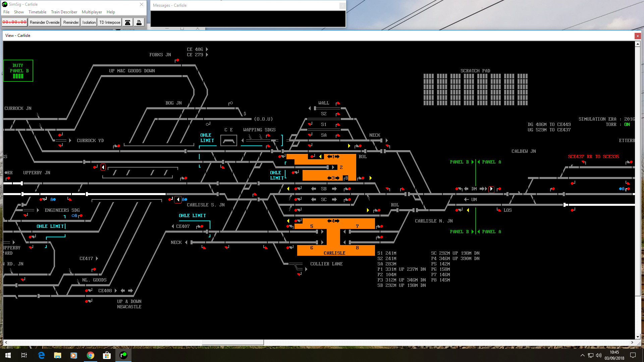Click platform 1 direction arrows
The width and height of the screenshot is (644, 362).
pos(333,157)
